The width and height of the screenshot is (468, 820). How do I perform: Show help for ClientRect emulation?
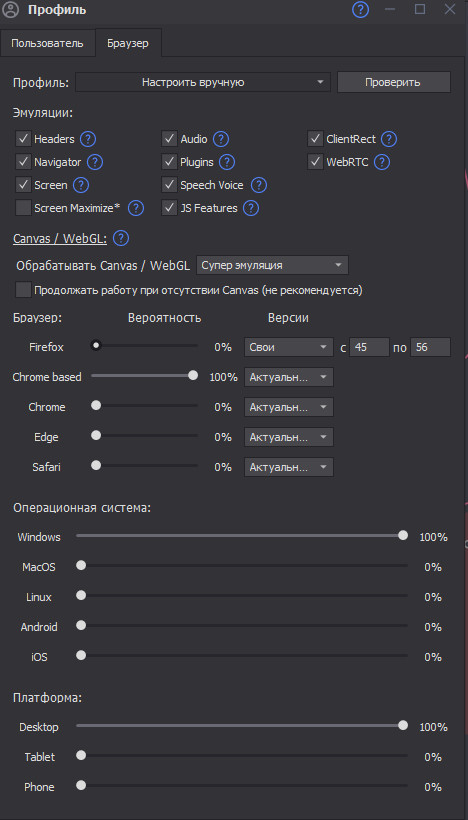[x=389, y=139]
